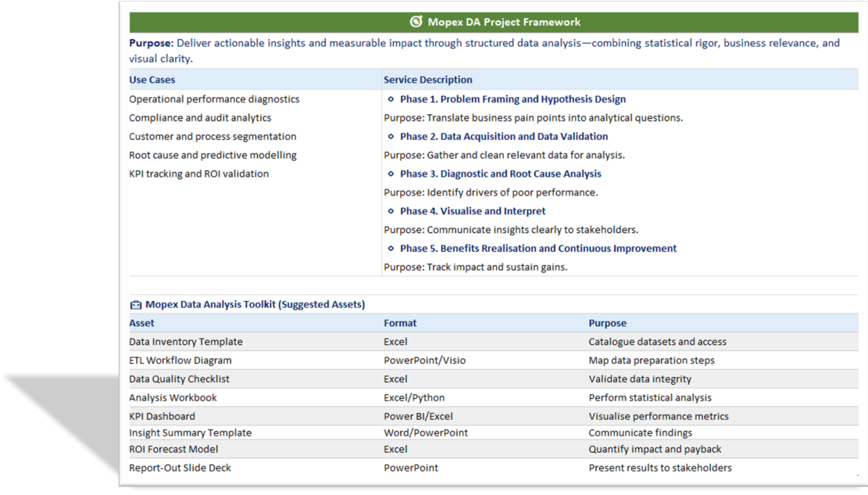
Task: Click the Use Cases column header
Action: pyautogui.click(x=152, y=80)
